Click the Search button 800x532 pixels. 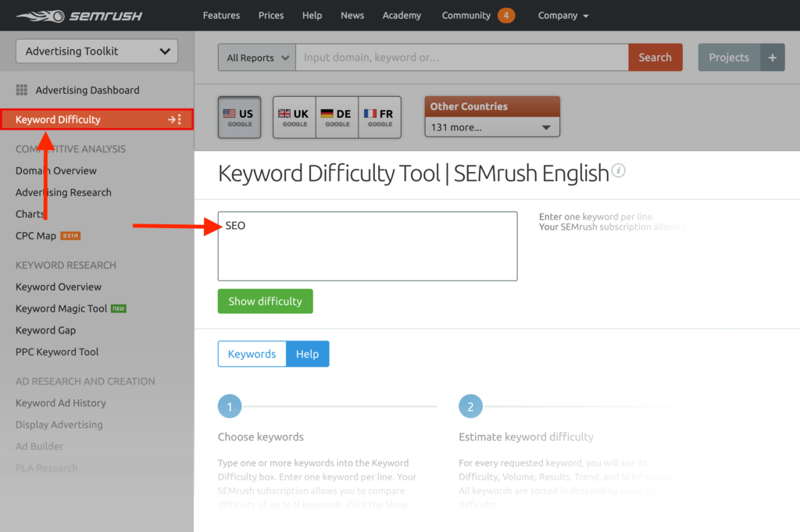coord(655,57)
